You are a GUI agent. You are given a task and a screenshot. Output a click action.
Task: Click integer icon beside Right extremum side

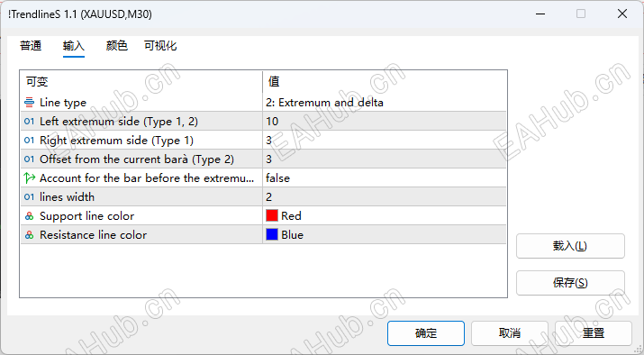click(29, 141)
